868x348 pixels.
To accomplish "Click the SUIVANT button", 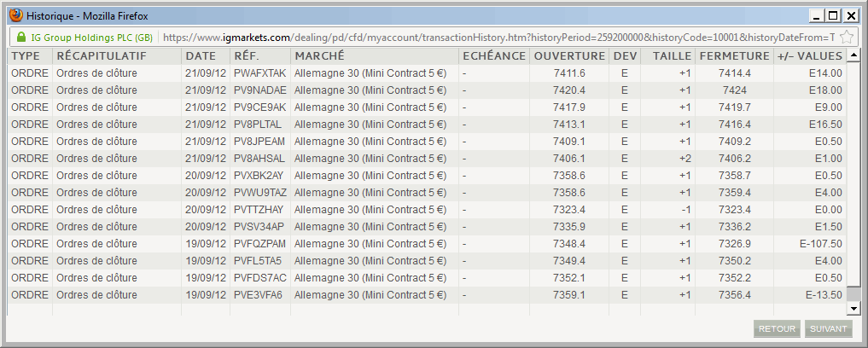I will [x=828, y=328].
